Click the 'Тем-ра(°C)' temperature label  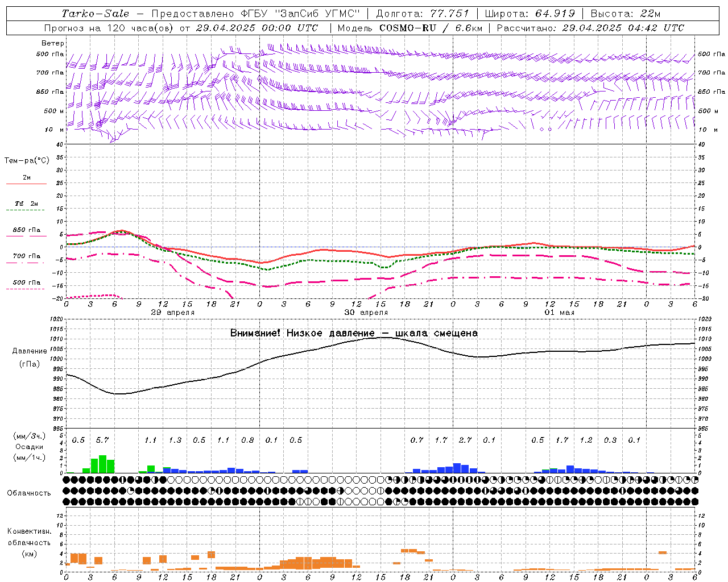(x=27, y=161)
